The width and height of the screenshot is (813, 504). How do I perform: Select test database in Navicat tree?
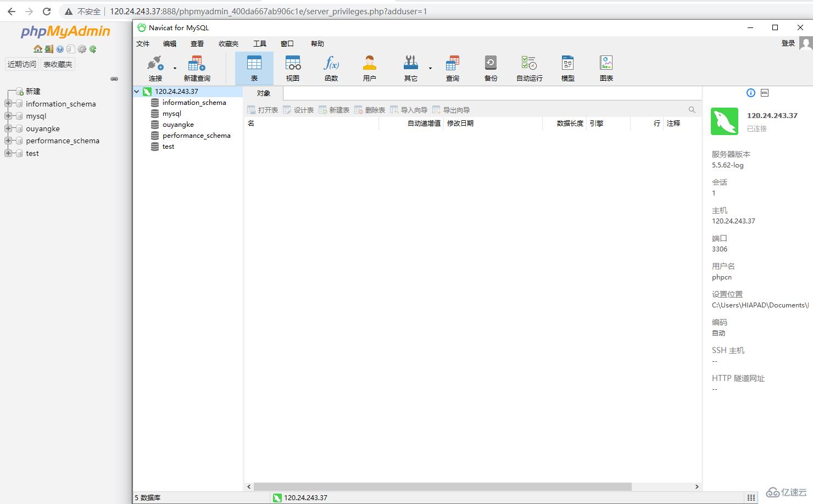tap(168, 147)
